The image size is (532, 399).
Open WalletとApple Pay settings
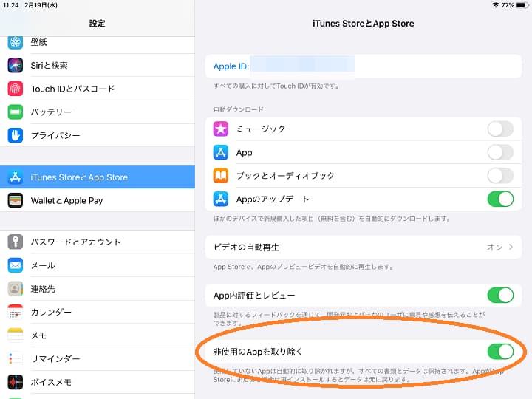98,200
